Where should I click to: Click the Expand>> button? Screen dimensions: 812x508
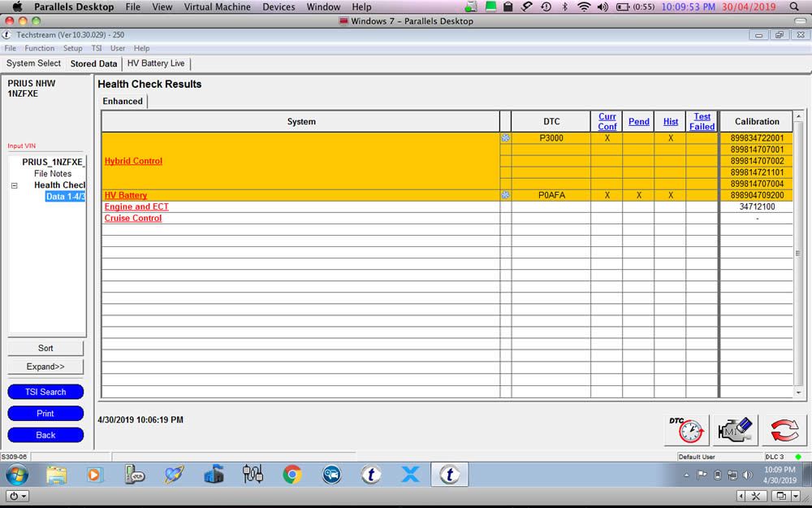tap(45, 367)
